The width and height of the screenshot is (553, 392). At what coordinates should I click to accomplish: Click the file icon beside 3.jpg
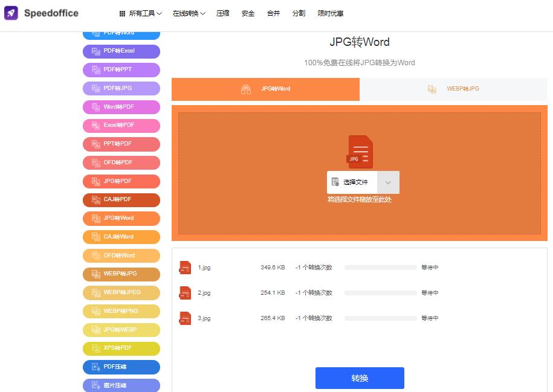click(185, 318)
